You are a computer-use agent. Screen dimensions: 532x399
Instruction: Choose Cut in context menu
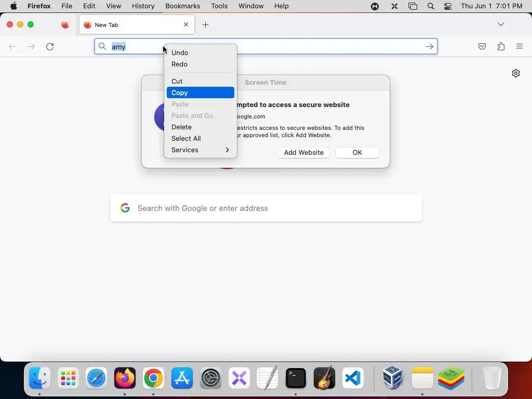(x=200, y=82)
